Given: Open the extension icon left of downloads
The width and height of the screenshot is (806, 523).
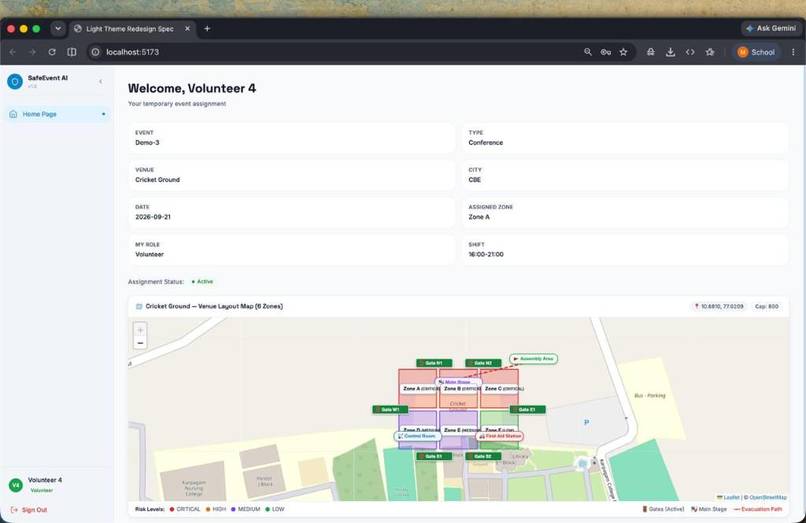Looking at the screenshot, I should click(x=651, y=52).
